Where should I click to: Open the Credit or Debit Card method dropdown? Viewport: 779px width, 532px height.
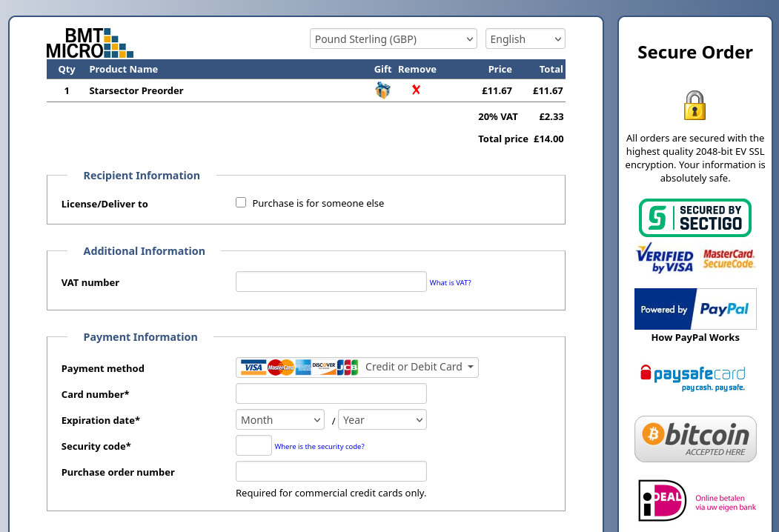coord(357,368)
